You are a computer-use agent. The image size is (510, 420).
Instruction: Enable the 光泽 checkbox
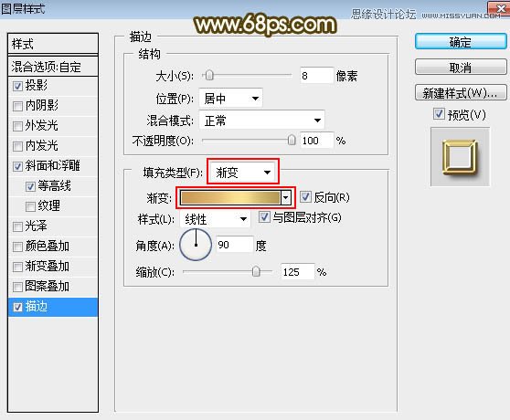(x=17, y=226)
